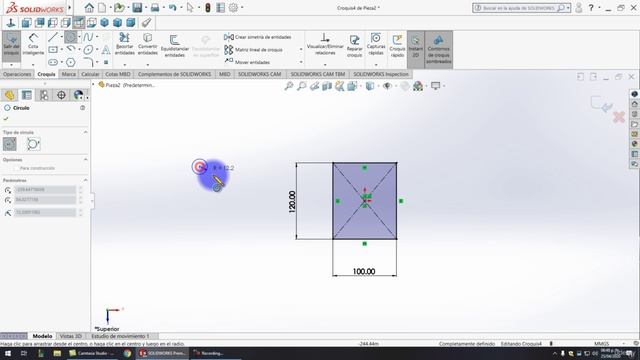Toggle Contornos de croquis sombreados
Screen dimensions: 640x360
tap(439, 49)
